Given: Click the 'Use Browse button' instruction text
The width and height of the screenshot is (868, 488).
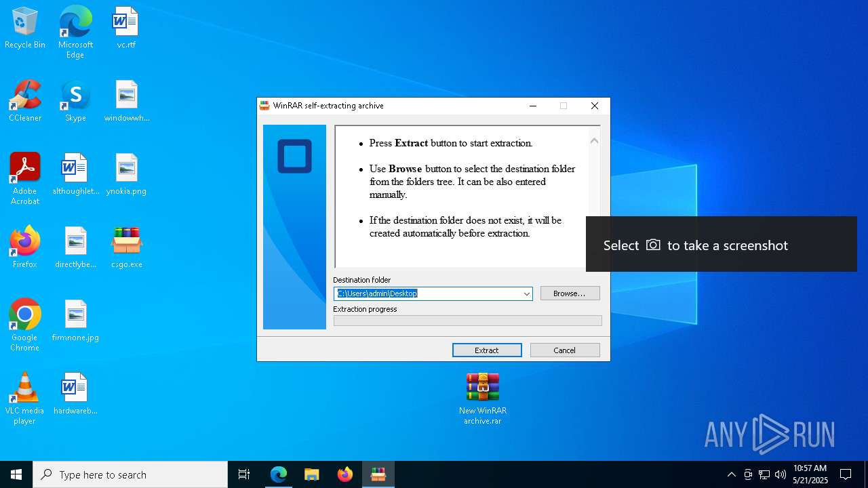Looking at the screenshot, I should point(472,182).
